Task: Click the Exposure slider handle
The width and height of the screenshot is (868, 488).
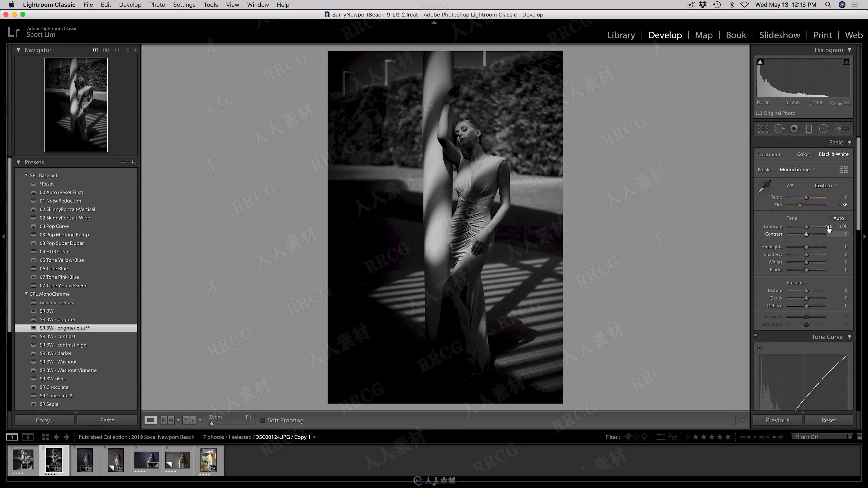Action: [x=806, y=227]
